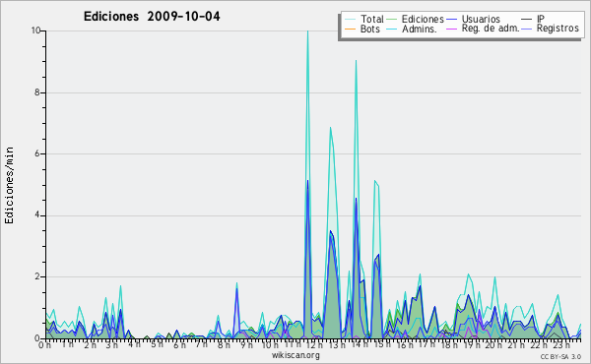This screenshot has width=591, height=364.
Task: Click the Bots orange legend line swatch
Action: point(350,29)
